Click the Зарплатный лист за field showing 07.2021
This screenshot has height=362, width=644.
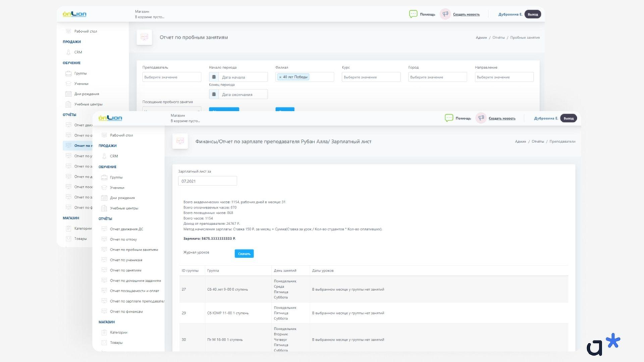pyautogui.click(x=207, y=181)
